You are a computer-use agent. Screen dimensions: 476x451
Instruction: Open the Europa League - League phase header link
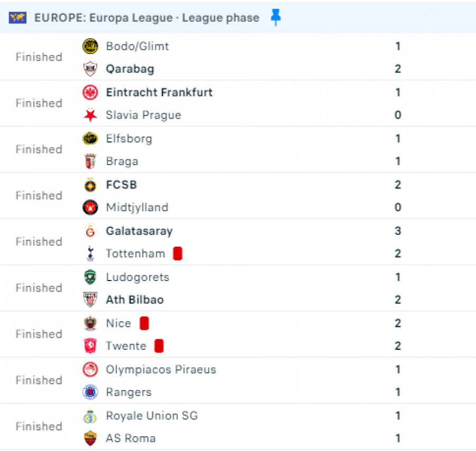point(147,18)
